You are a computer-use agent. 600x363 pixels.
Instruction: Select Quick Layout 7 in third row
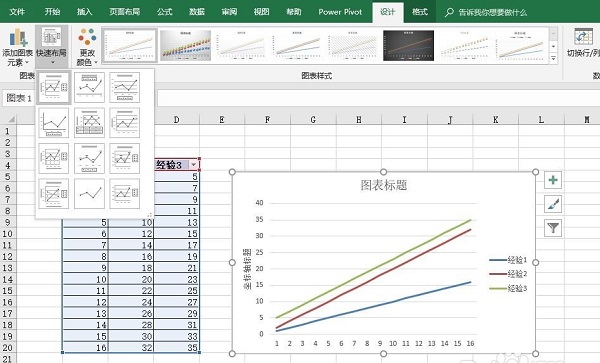tap(54, 158)
